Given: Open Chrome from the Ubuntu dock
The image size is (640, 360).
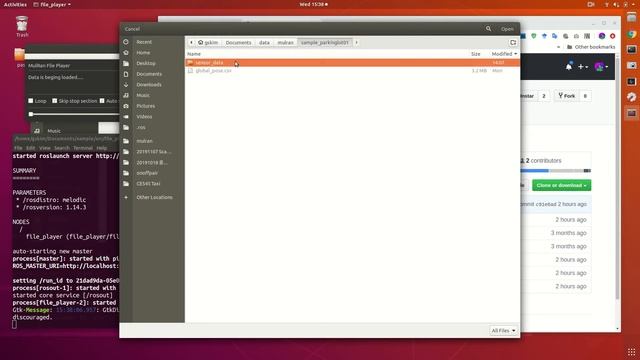Looking at the screenshot, I should [x=631, y=34].
